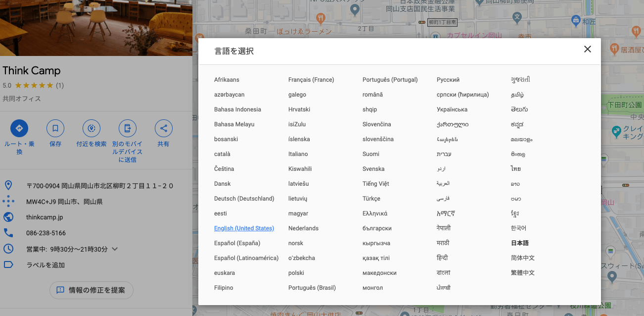The width and height of the screenshot is (644, 316).
Task: Select 简体中文 language
Action: [x=523, y=258]
